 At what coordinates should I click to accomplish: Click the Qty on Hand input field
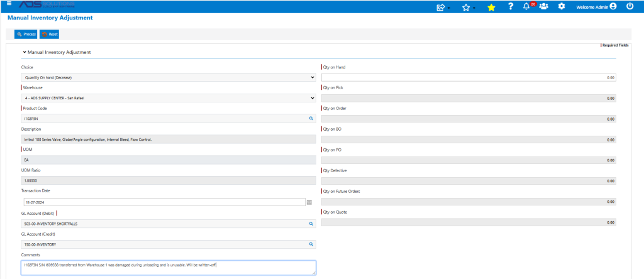coord(469,77)
